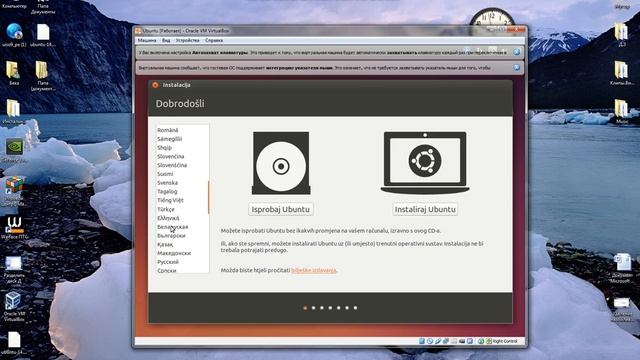Open the Music folder on desktop
Image resolution: width=640 pixels, height=360 pixels.
tap(622, 111)
